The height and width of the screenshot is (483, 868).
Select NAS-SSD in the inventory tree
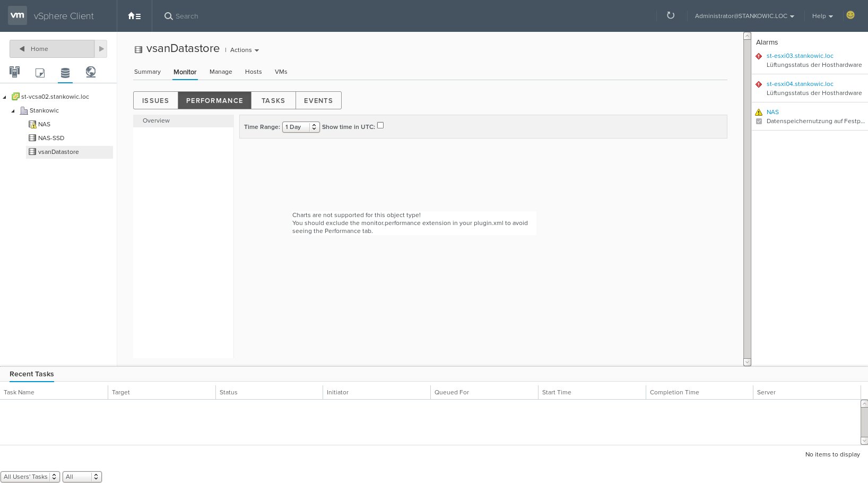[x=51, y=138]
